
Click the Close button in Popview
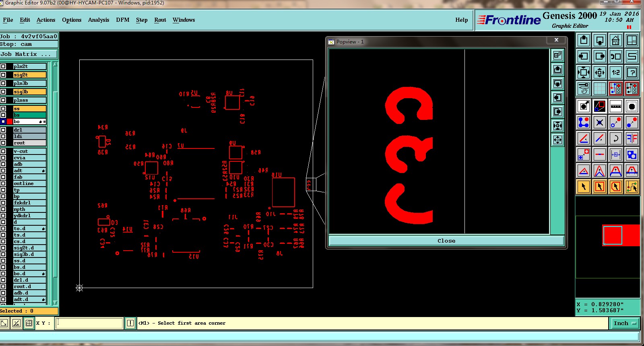446,241
